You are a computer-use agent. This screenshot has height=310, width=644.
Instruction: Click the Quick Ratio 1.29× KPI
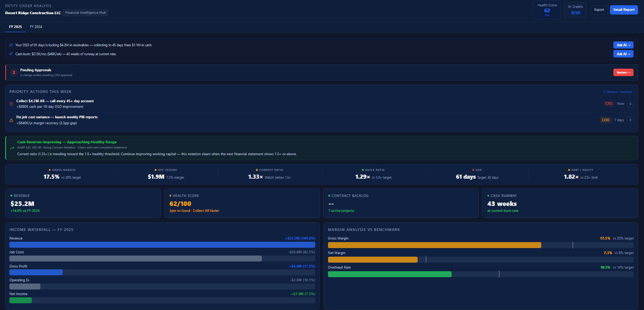[x=373, y=174]
